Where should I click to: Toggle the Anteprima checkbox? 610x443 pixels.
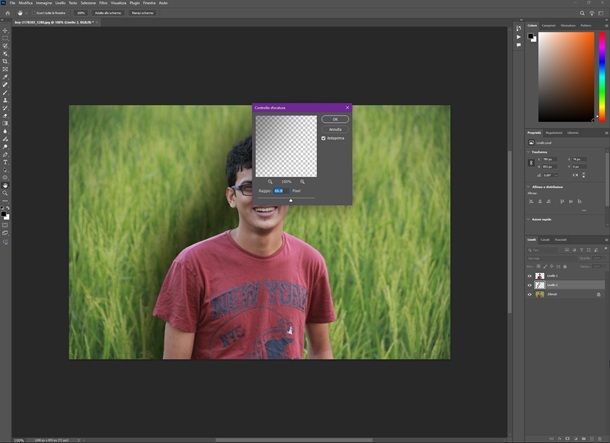pos(323,138)
